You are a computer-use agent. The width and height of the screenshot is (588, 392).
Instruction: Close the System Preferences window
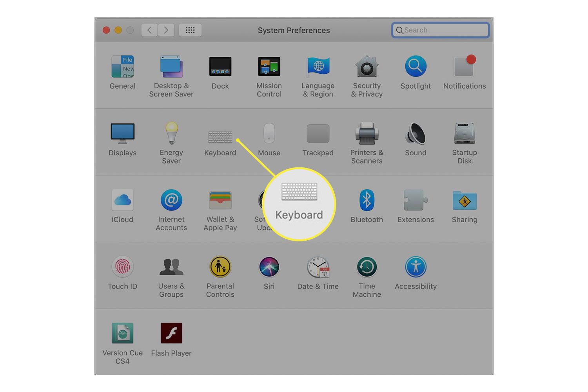click(106, 30)
